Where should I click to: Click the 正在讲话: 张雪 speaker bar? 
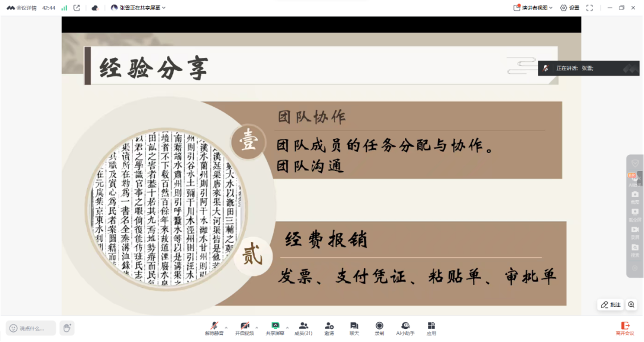click(589, 68)
